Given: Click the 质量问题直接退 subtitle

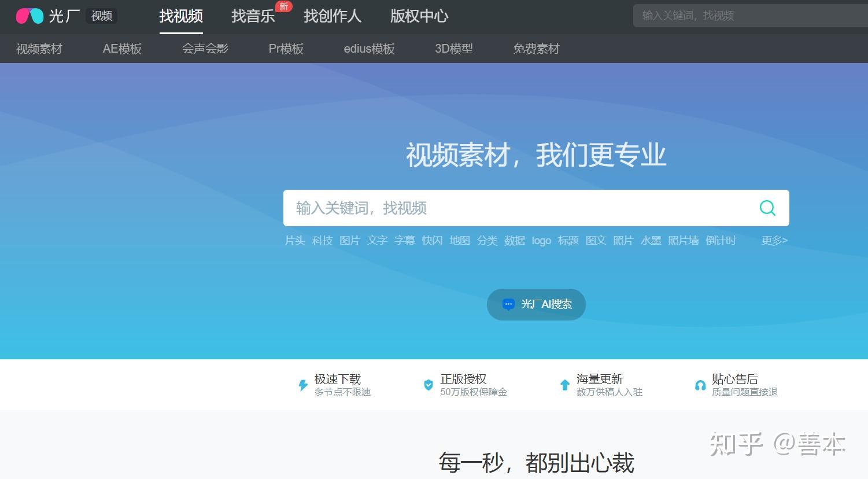Looking at the screenshot, I should tap(745, 392).
